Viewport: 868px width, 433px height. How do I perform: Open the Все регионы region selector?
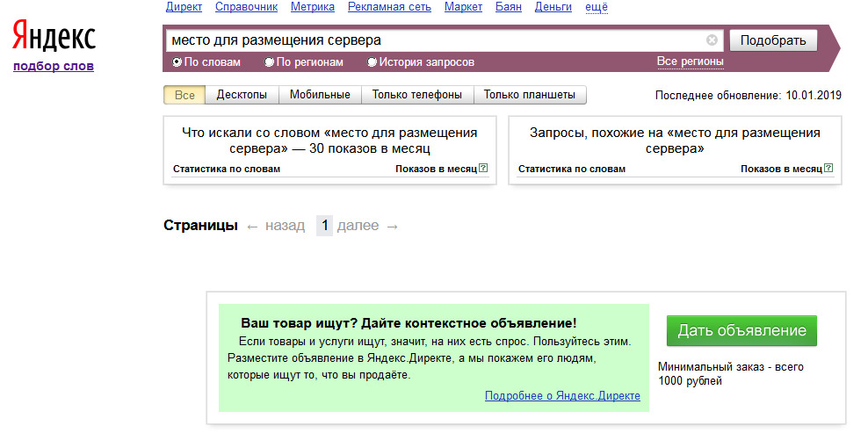691,61
